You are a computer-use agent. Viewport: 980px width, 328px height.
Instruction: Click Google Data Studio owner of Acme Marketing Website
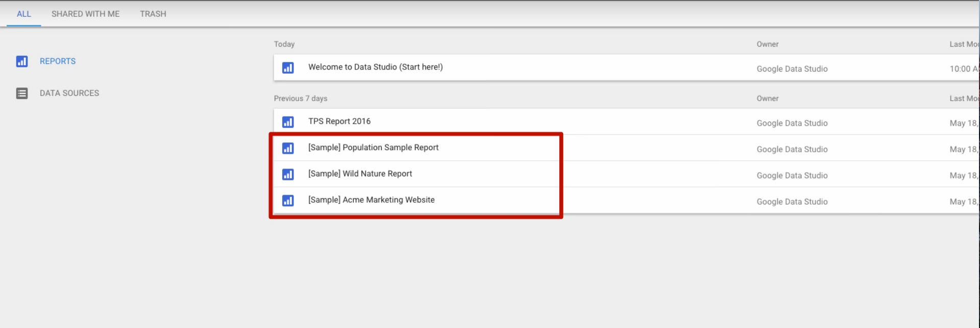tap(792, 202)
